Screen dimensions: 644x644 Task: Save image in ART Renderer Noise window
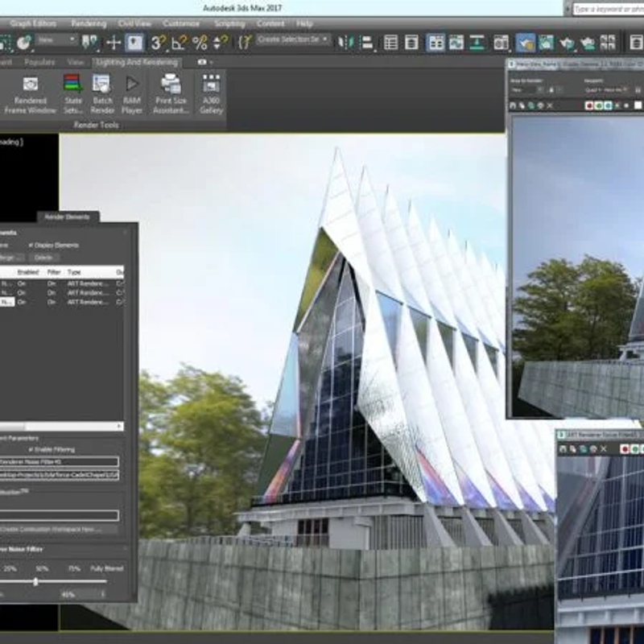563,449
